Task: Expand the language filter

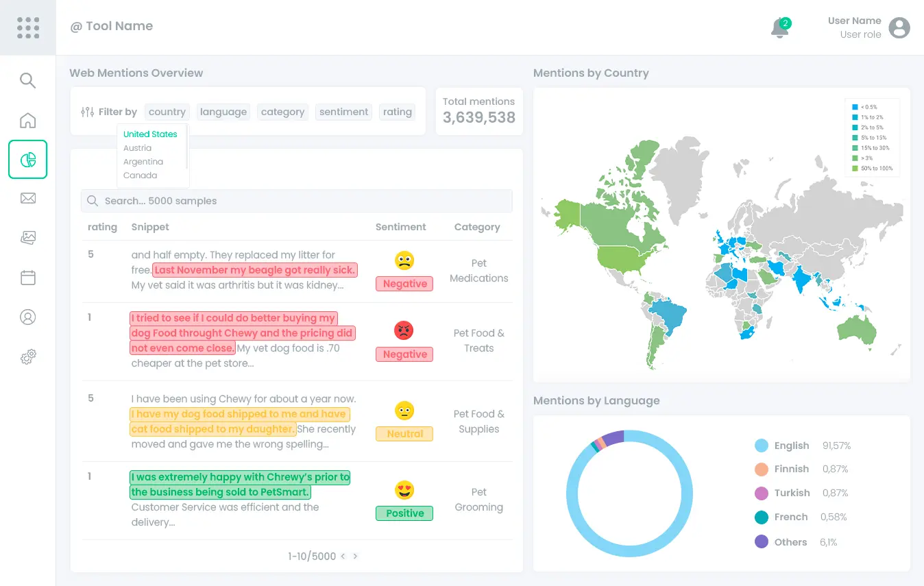Action: (x=223, y=112)
